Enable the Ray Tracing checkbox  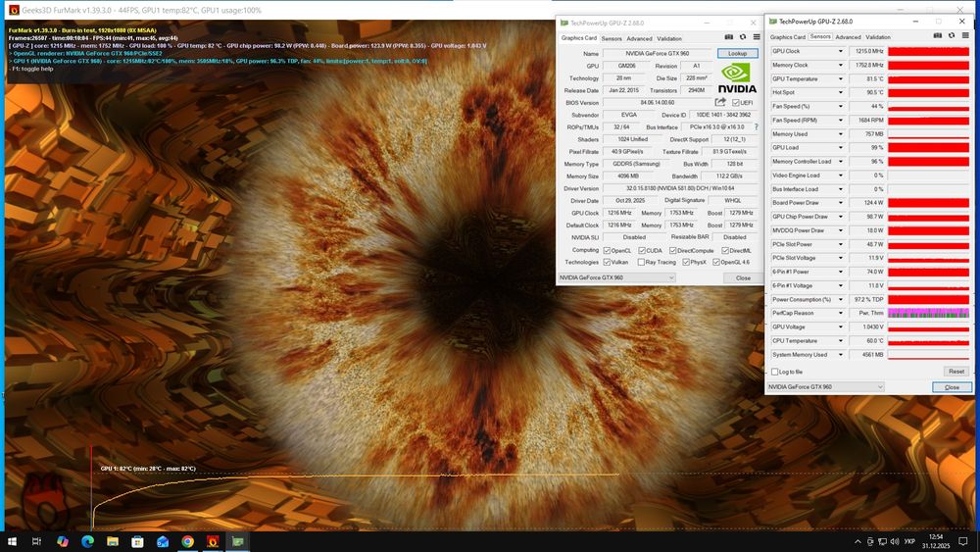[x=641, y=262]
